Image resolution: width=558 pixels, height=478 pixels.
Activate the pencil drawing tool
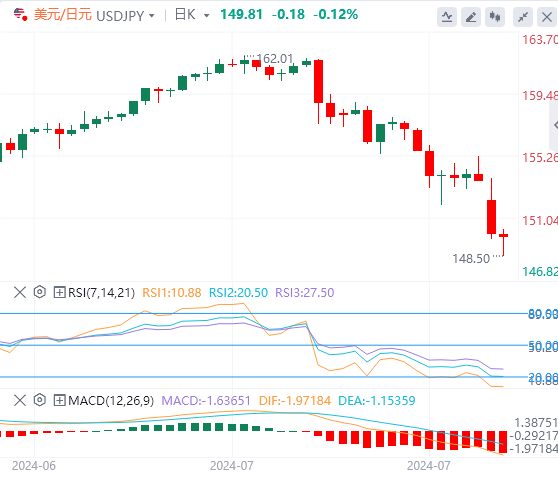click(x=471, y=17)
